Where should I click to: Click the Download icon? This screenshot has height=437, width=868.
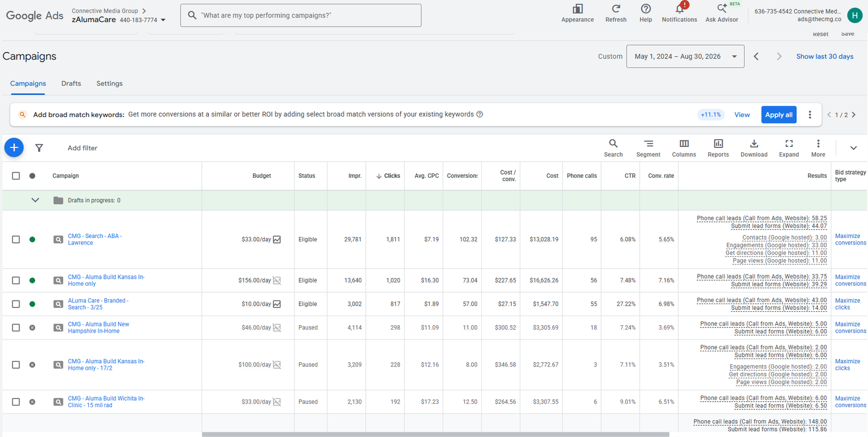point(754,144)
